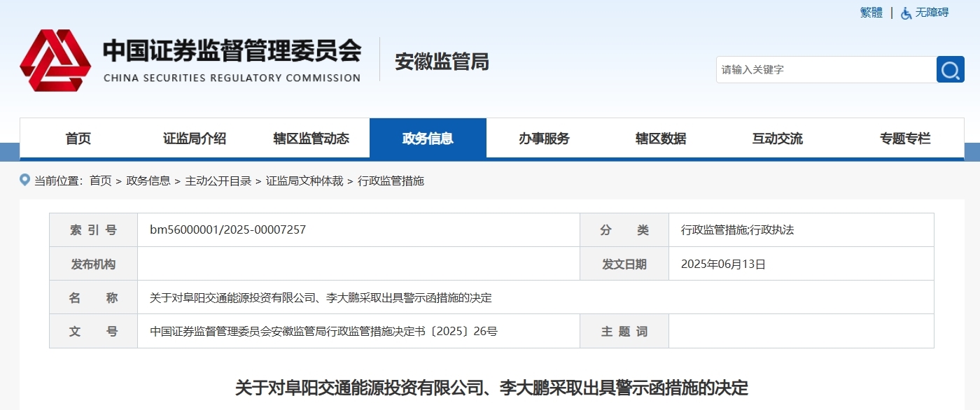This screenshot has height=410, width=980.
Task: Focus the 请输入关键字 search field
Action: (826, 69)
